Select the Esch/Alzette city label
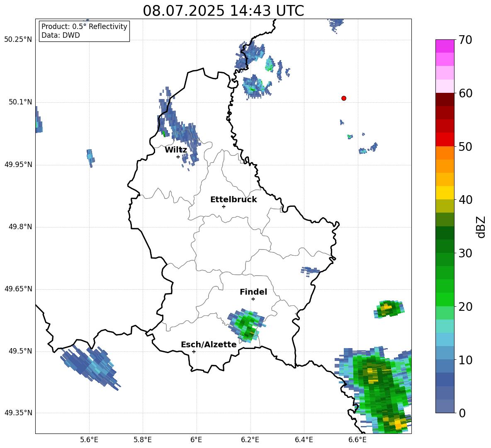Screen dimensions: 491x448 pos(209,344)
